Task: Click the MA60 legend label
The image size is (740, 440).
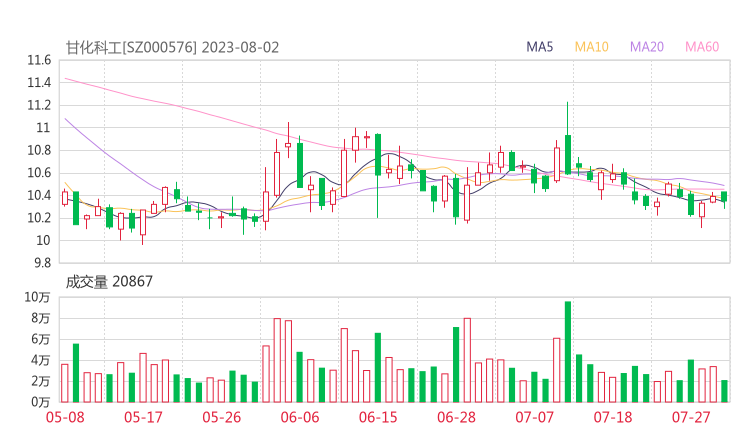Action: [x=702, y=47]
